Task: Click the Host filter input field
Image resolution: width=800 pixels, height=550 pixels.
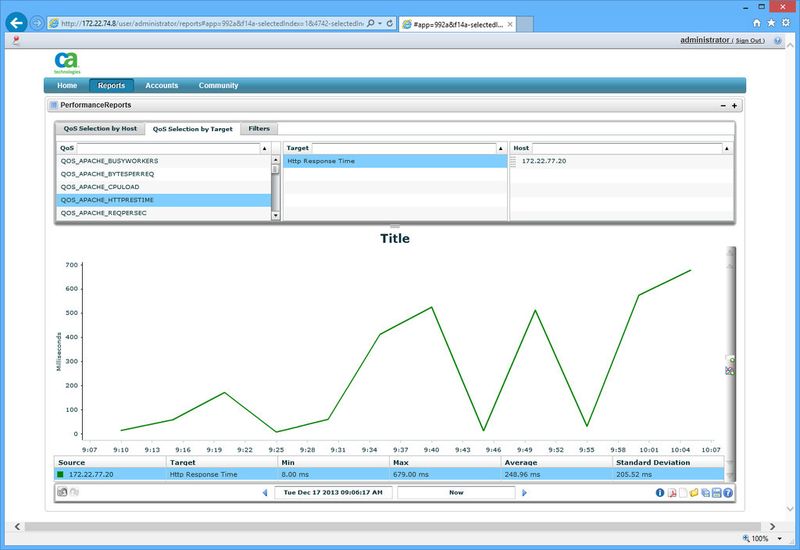Action: (x=627, y=148)
